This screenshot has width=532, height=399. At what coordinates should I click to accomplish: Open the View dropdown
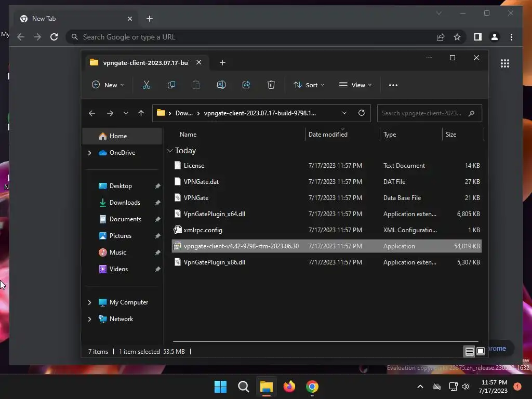(355, 85)
